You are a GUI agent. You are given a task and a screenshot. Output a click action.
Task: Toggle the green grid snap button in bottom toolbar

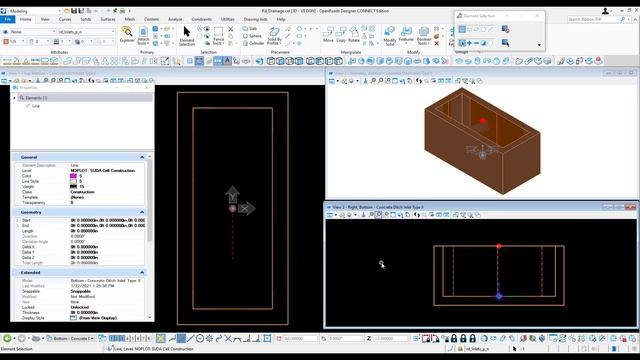coord(161,338)
